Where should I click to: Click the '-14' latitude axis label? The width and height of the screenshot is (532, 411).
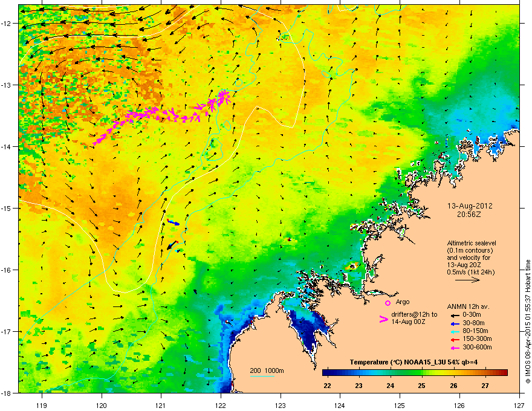click(x=7, y=146)
